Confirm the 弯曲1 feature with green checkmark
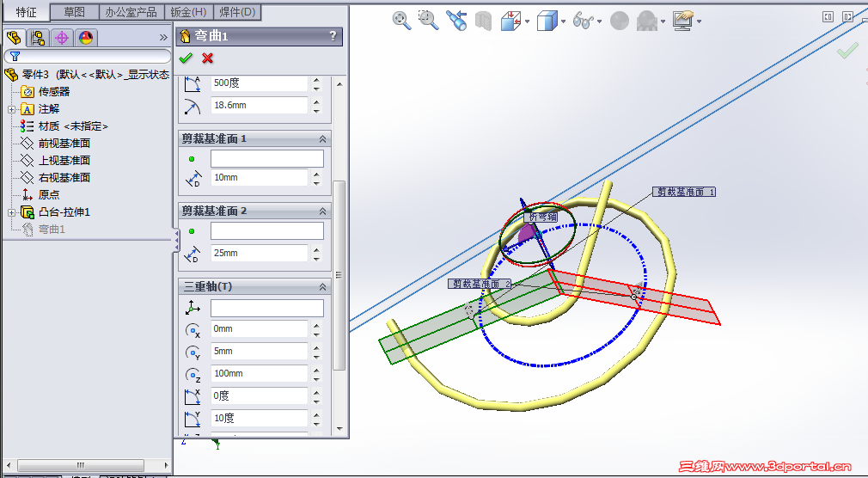Screen dimensions: 868x478 pos(186,58)
